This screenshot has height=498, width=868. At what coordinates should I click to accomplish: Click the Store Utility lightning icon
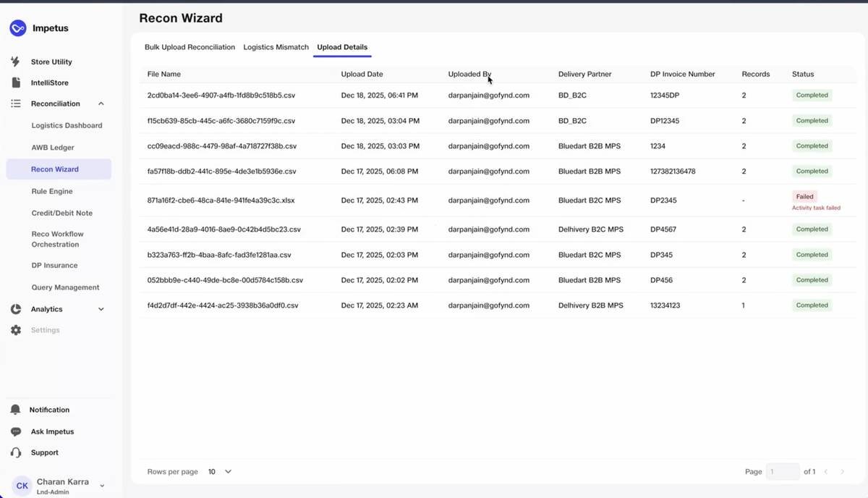click(15, 62)
